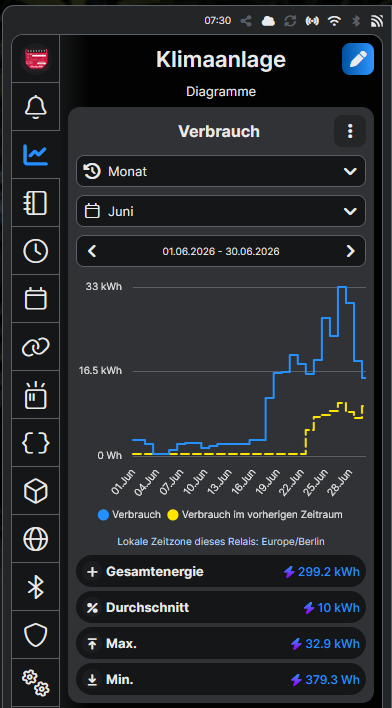Toggle the blue Verbrauch legend series

pos(129,515)
